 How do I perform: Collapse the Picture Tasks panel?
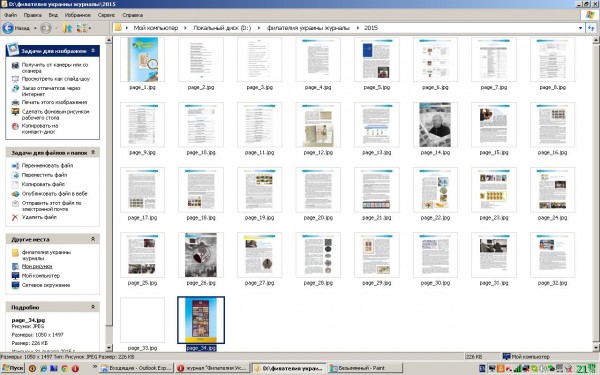click(93, 51)
